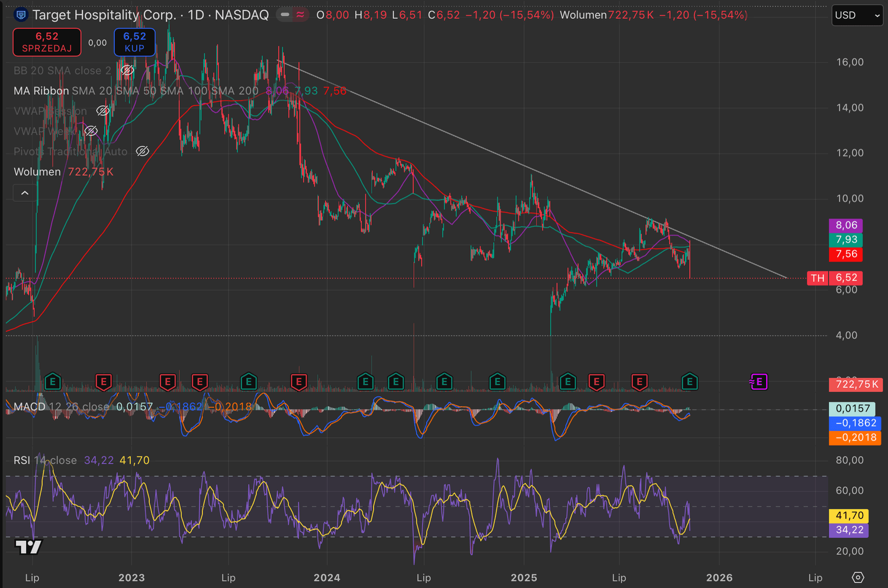Select the MA Ribbon indicator label
Screen dimensions: 888x588
point(41,91)
